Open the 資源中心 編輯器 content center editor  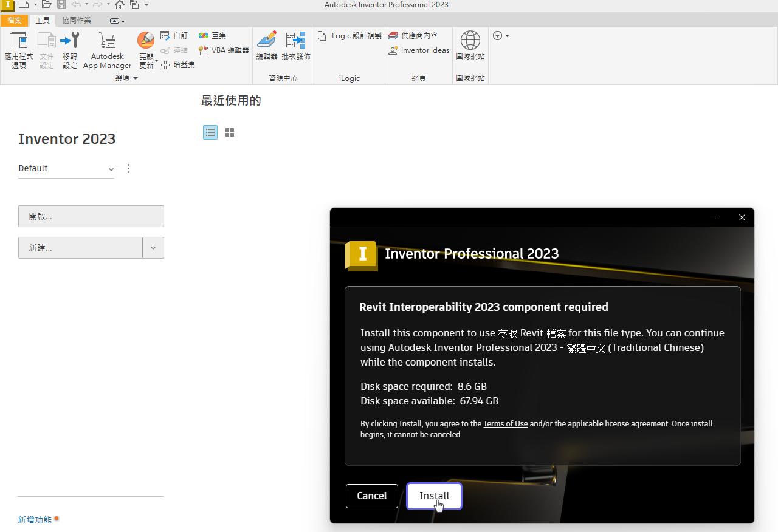tap(267, 46)
